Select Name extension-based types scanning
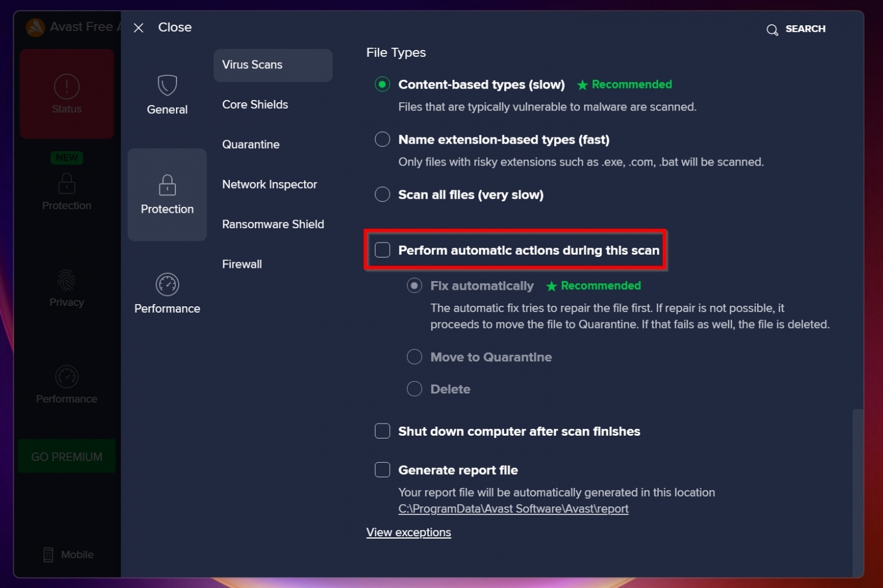 point(382,139)
